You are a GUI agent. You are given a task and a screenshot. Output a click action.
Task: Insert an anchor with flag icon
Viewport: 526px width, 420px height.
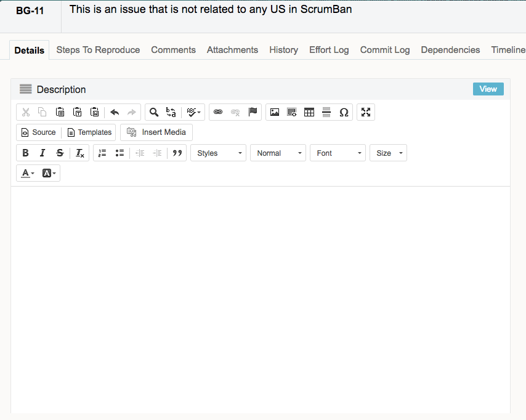click(253, 112)
